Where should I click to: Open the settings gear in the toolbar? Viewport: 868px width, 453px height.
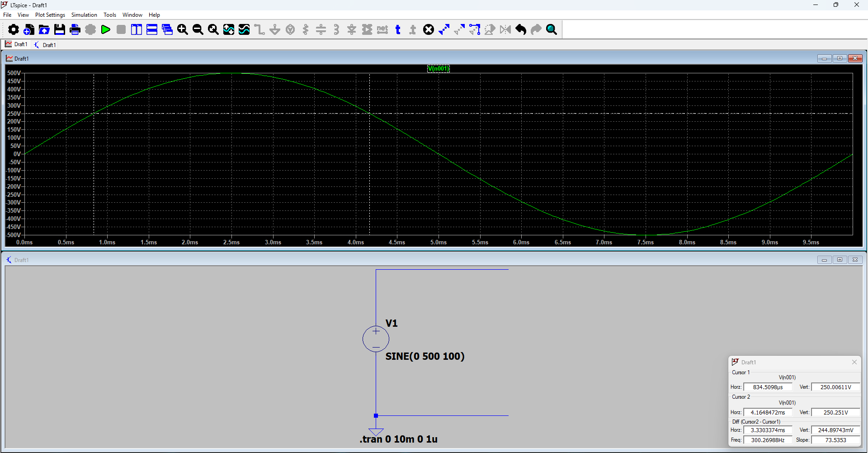click(x=14, y=30)
